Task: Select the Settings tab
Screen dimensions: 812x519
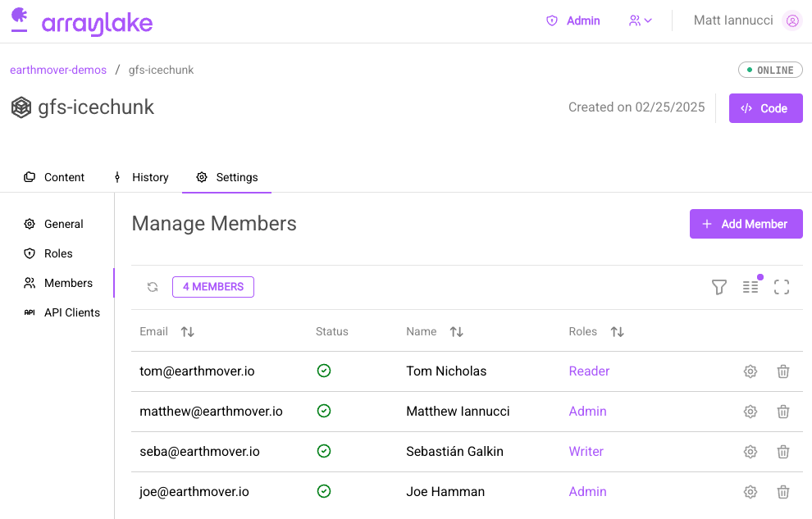Action: (x=227, y=177)
